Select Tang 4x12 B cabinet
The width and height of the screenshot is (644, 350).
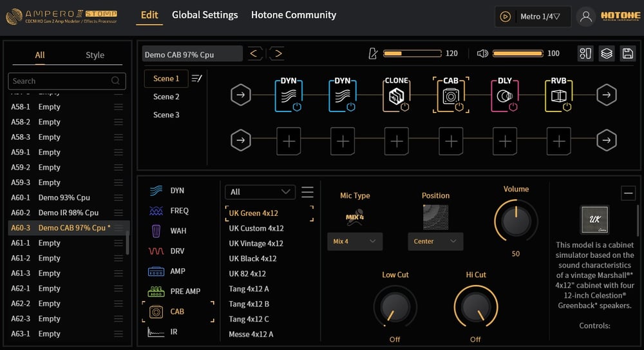(x=249, y=304)
